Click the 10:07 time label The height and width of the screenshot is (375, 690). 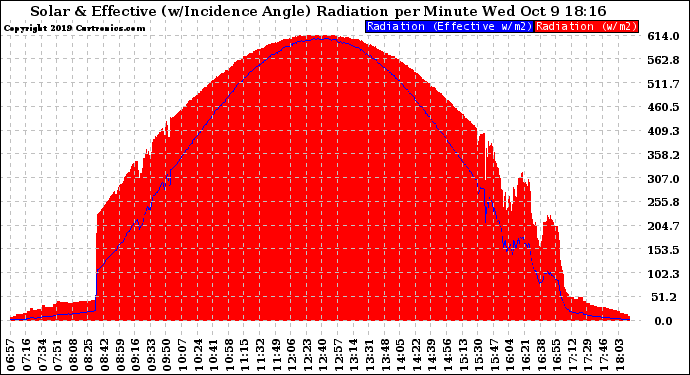pyautogui.click(x=183, y=355)
